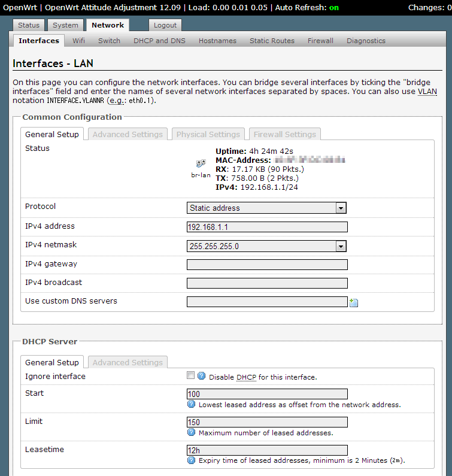Open the DHCP and DNS subtab
This screenshot has width=452, height=476.
click(x=159, y=41)
